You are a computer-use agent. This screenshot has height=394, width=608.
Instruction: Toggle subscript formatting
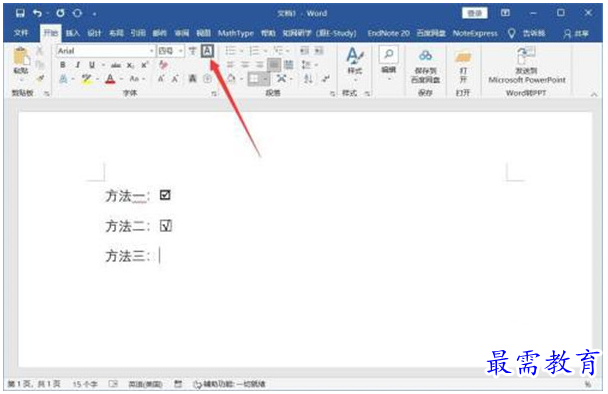point(130,65)
